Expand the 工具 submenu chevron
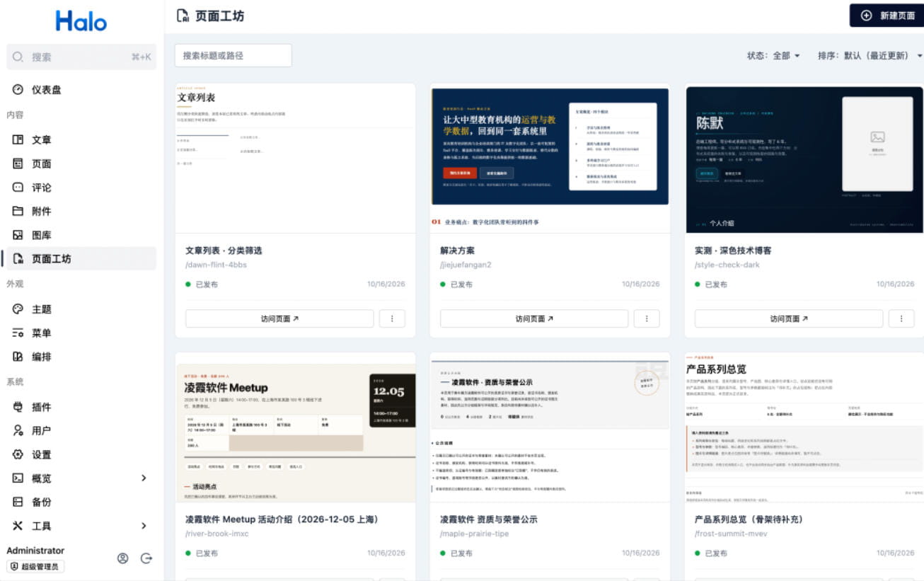This screenshot has width=924, height=581. coord(144,526)
